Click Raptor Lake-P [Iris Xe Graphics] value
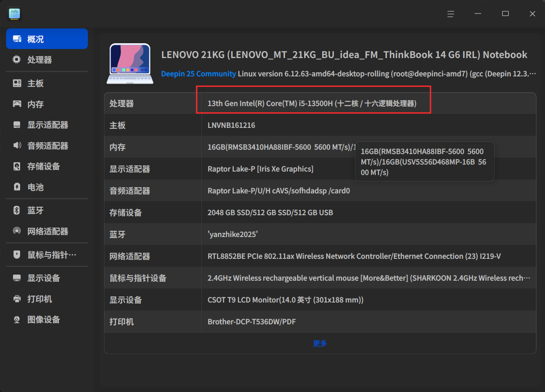The image size is (545, 392). [x=260, y=169]
